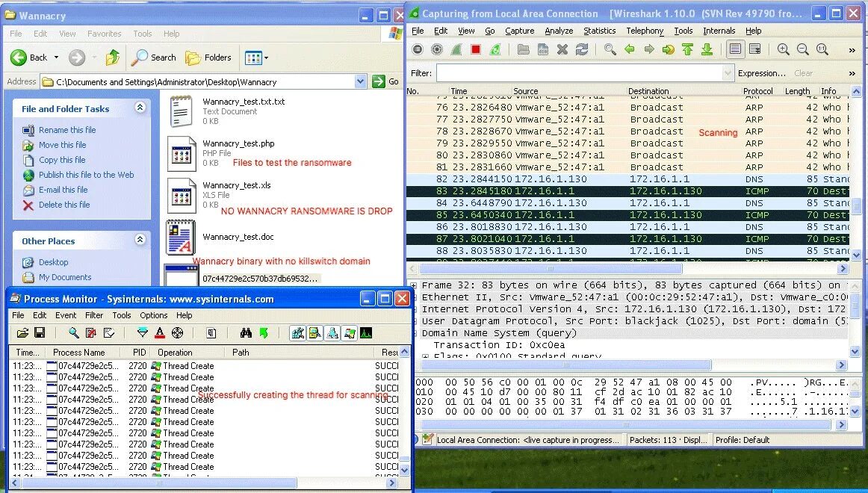Open Process Monitor Event menu

click(65, 315)
